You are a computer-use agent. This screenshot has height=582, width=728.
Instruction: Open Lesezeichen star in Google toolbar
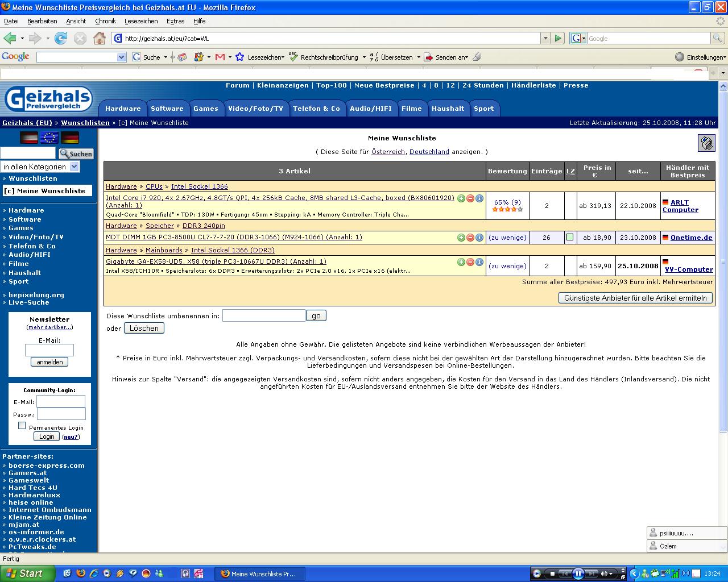(x=240, y=57)
